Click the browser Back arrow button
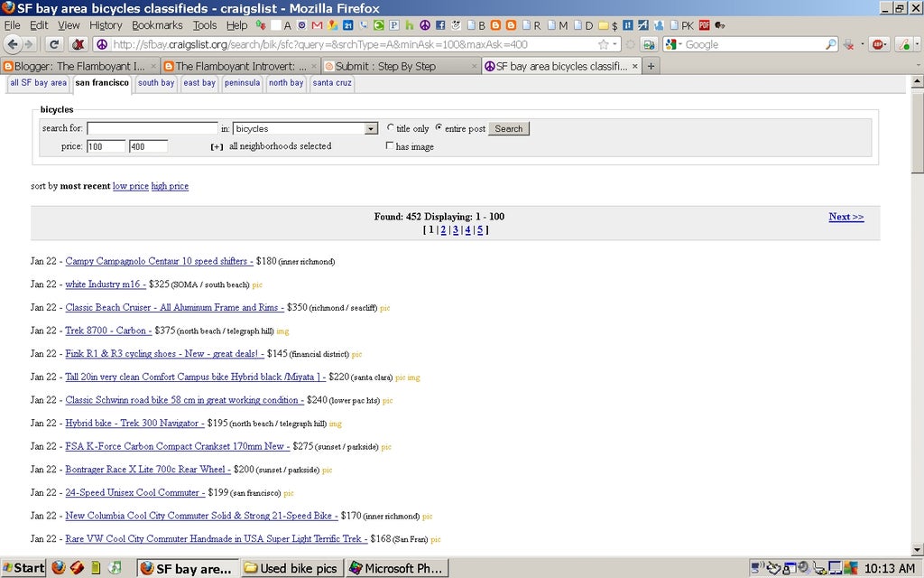The image size is (924, 578). 13,44
